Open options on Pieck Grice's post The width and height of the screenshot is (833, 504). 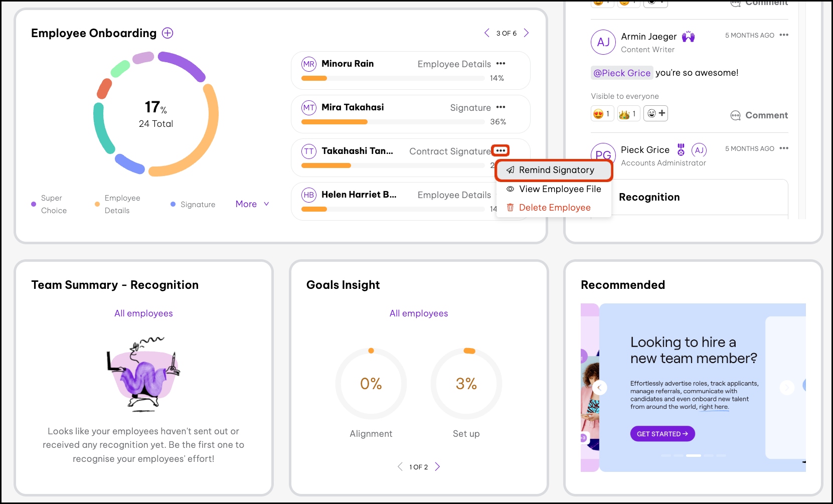[x=784, y=148]
